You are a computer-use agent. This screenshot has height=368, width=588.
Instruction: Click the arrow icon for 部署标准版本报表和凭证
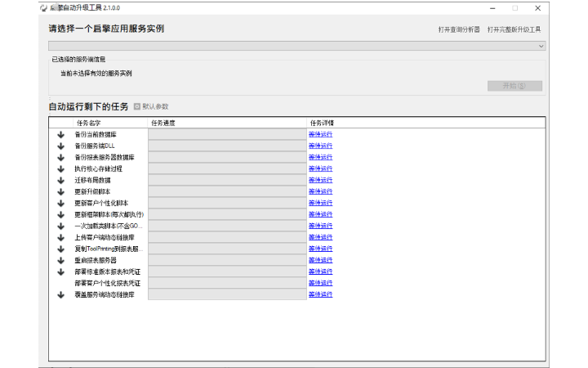60,272
